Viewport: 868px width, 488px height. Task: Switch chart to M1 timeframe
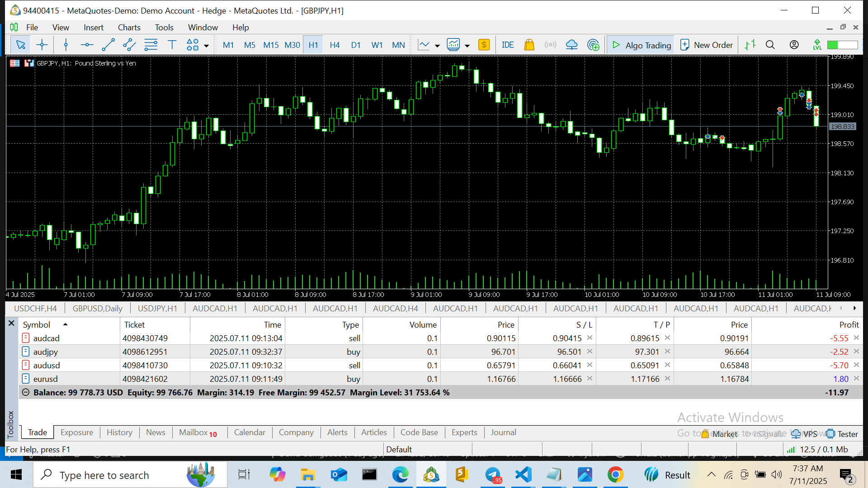pos(228,45)
